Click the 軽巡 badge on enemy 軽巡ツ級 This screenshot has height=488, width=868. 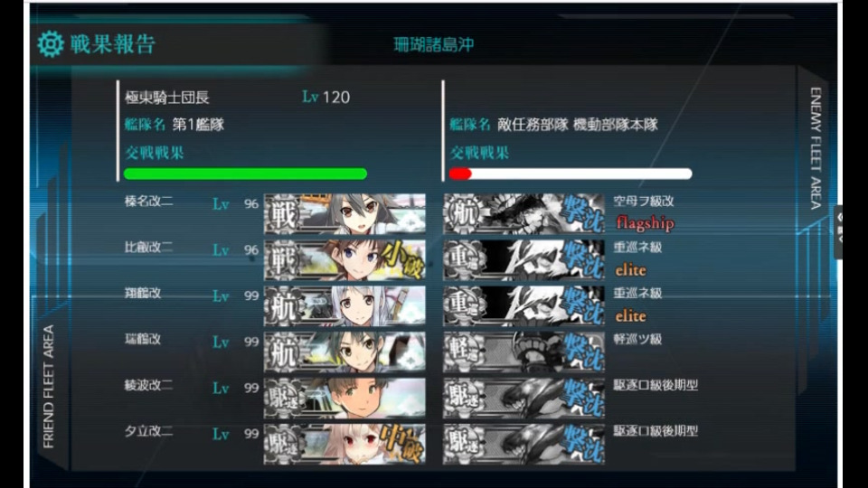[463, 352]
